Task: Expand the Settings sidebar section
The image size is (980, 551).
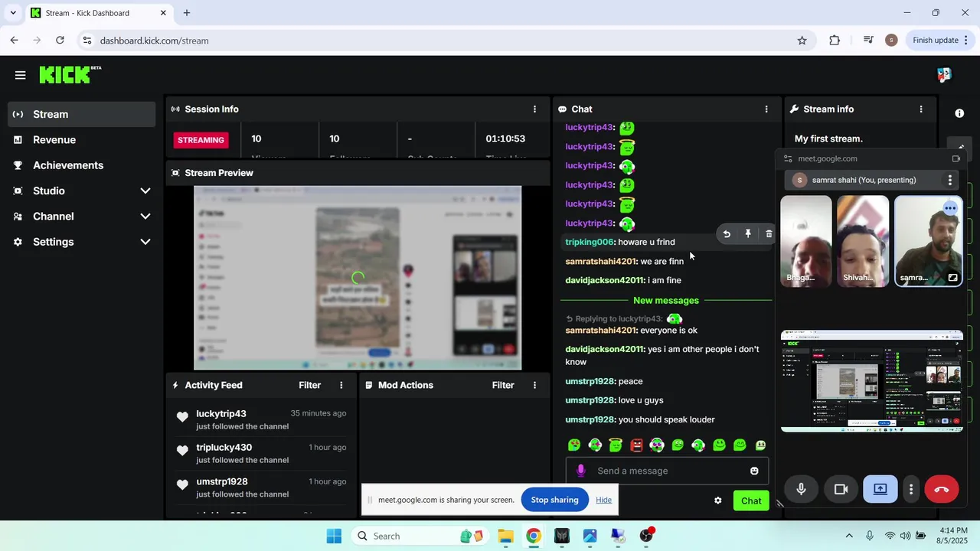Action: pos(145,242)
